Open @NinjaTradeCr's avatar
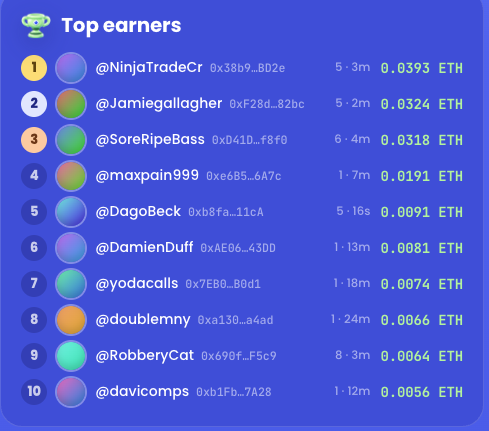The image size is (489, 431). 71,68
